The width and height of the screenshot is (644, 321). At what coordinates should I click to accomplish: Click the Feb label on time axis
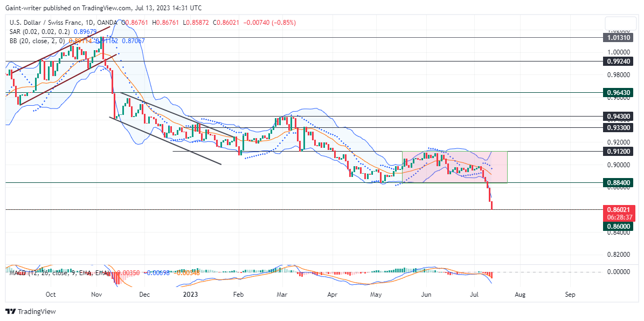(x=239, y=295)
